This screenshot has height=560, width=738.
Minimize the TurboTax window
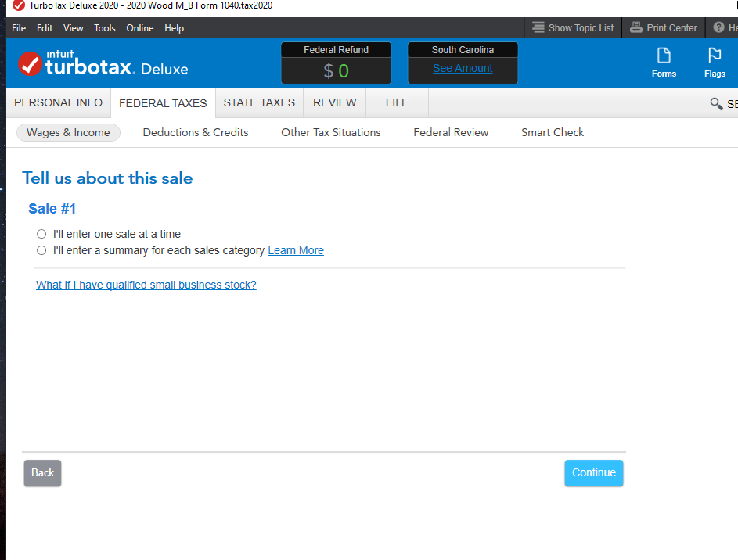pyautogui.click(x=706, y=5)
